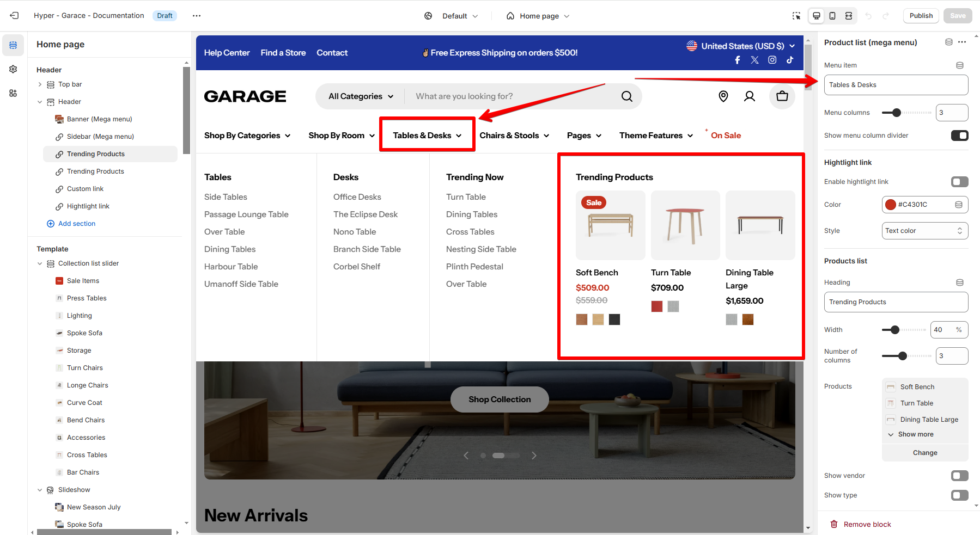Click next slide arrow on slideshow
This screenshot has height=535, width=980.
(x=534, y=456)
